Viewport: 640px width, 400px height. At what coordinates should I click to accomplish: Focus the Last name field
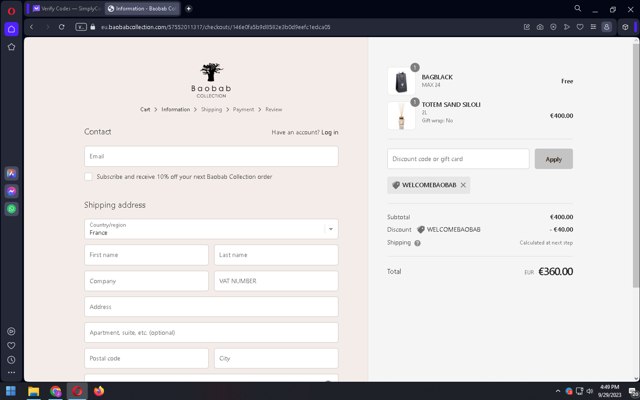pyautogui.click(x=276, y=255)
